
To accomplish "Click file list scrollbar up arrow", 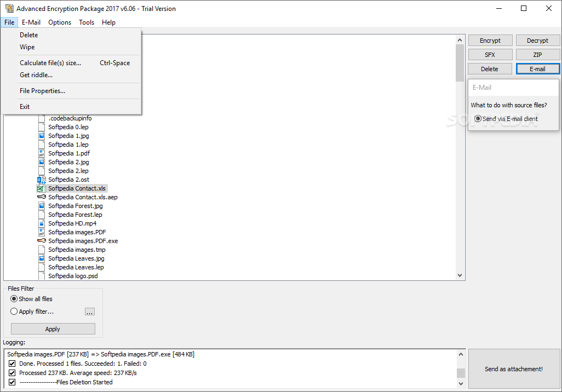I will pos(460,40).
